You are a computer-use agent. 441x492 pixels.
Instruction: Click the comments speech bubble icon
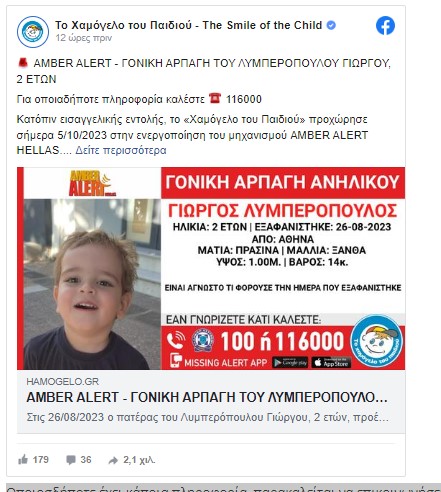tap(71, 460)
